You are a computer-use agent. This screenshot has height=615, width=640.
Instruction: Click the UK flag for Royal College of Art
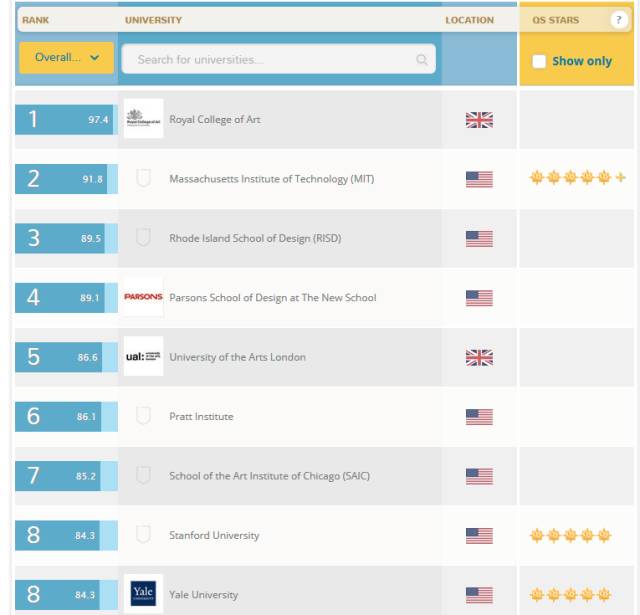click(479, 120)
